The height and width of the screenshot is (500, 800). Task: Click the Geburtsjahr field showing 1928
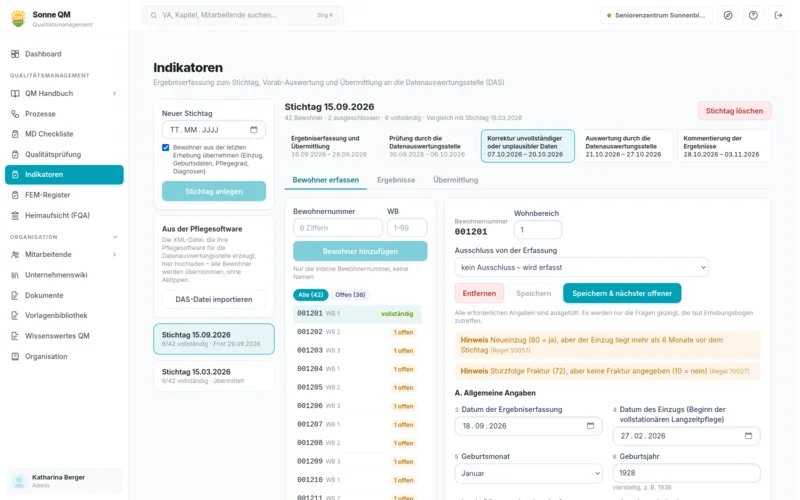[686, 473]
